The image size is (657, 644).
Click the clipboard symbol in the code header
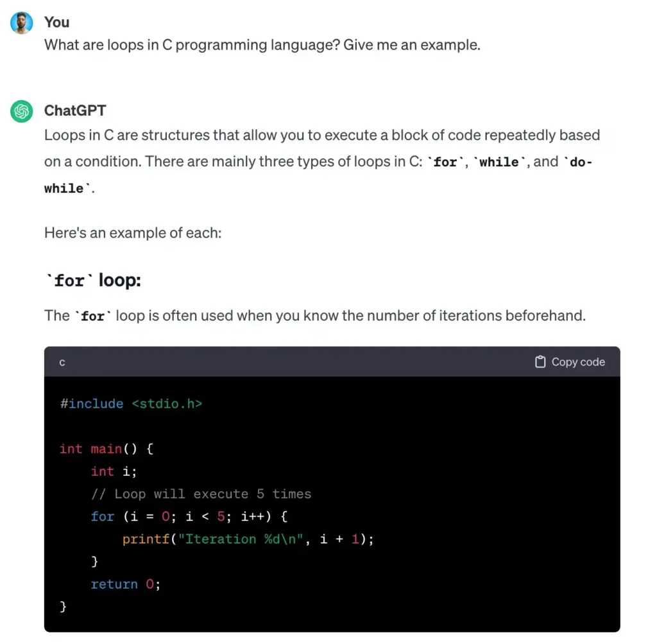pyautogui.click(x=541, y=361)
